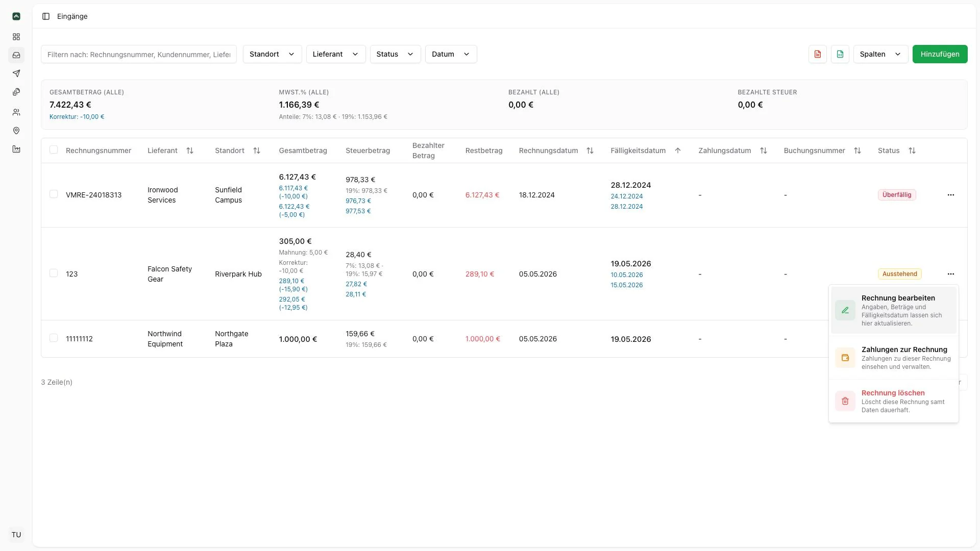Select checkbox for invoice 11111112
980x551 pixels.
pos(54,338)
